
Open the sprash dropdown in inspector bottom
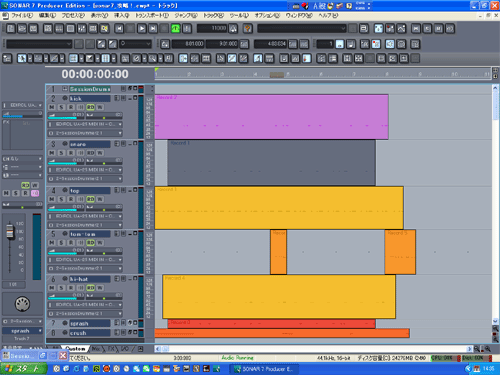pyautogui.click(x=22, y=331)
